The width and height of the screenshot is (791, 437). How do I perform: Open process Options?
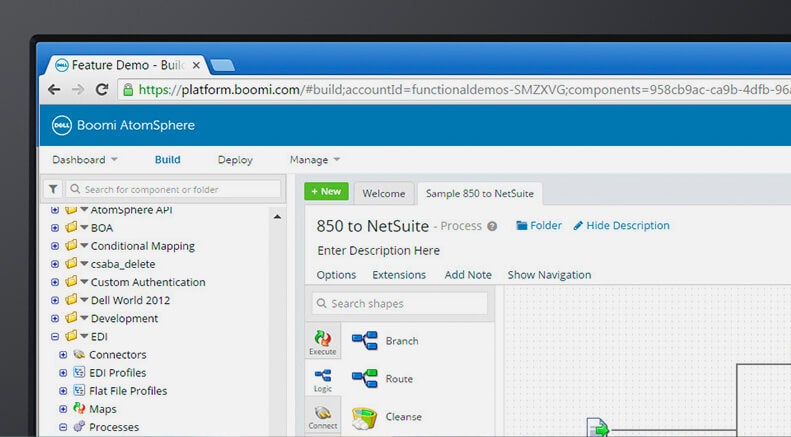coord(336,275)
